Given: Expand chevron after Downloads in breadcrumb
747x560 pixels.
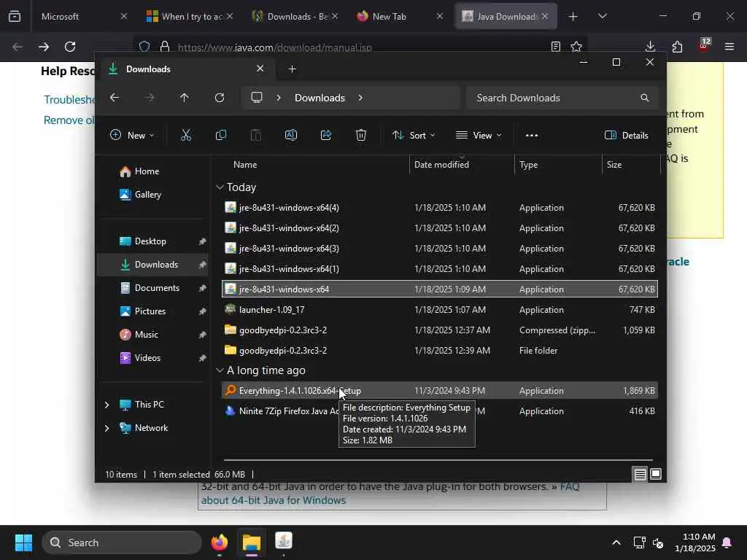Looking at the screenshot, I should 360,98.
